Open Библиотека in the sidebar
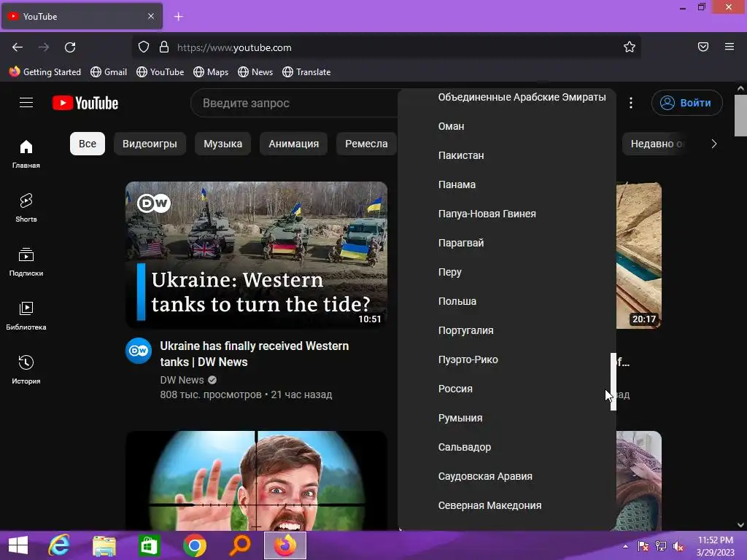 (x=26, y=315)
